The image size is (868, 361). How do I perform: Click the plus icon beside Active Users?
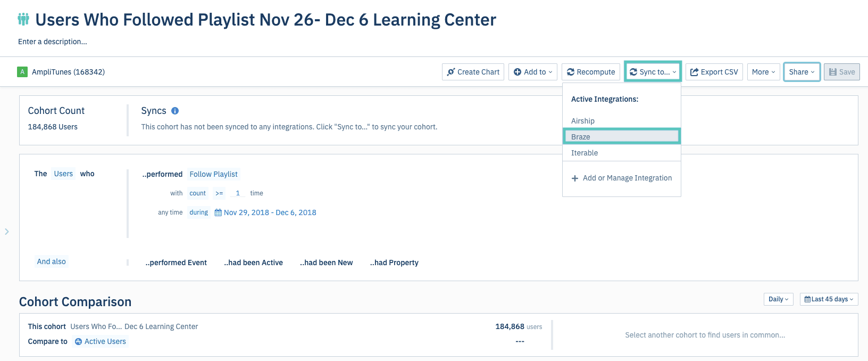tap(79, 342)
